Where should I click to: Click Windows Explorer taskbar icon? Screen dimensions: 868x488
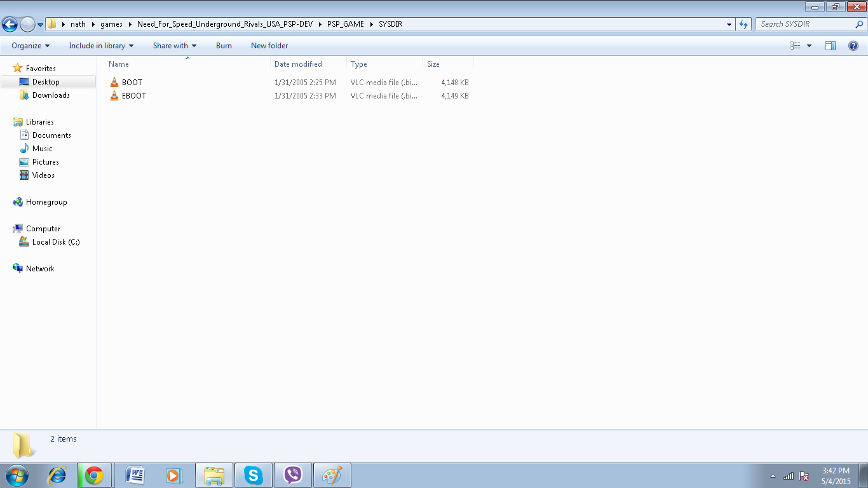tap(214, 475)
